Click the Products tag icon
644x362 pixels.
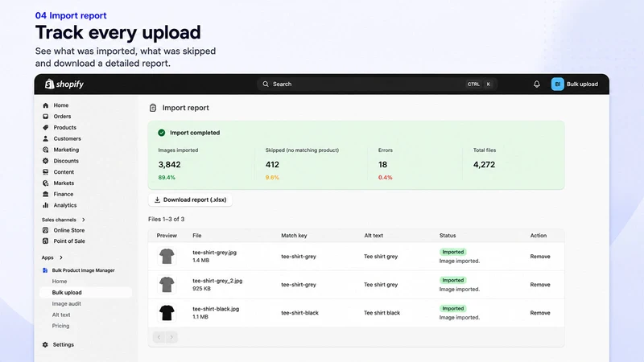pyautogui.click(x=46, y=128)
